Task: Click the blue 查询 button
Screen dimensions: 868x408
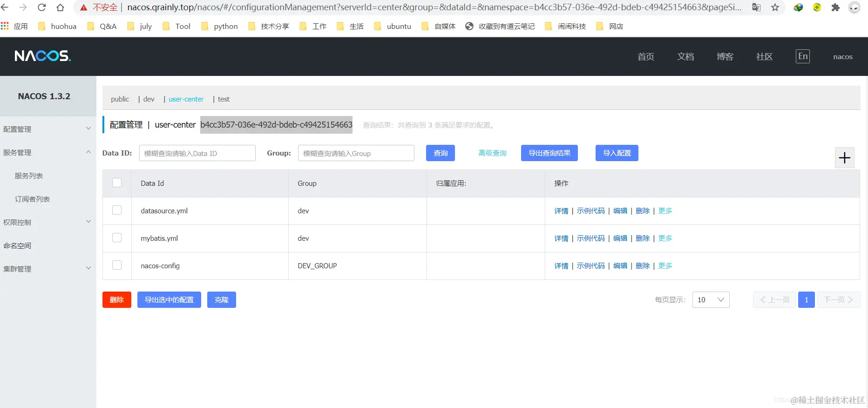Action: [x=441, y=153]
